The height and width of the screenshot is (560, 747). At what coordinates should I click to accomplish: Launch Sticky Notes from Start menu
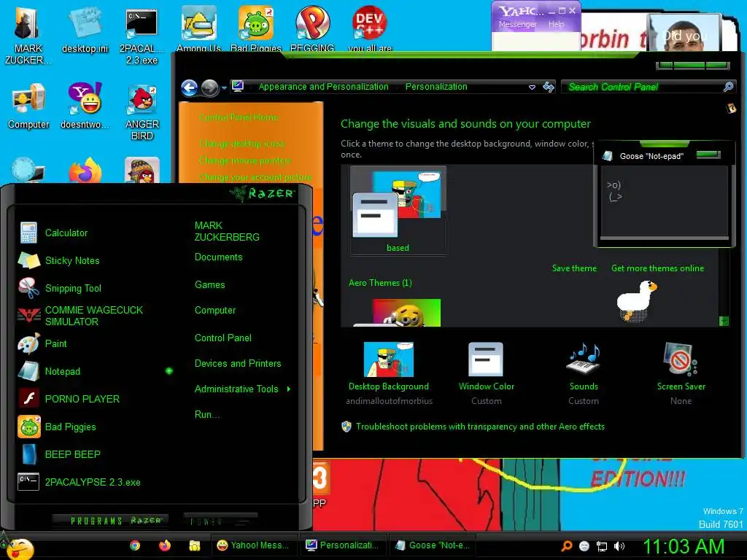72,260
